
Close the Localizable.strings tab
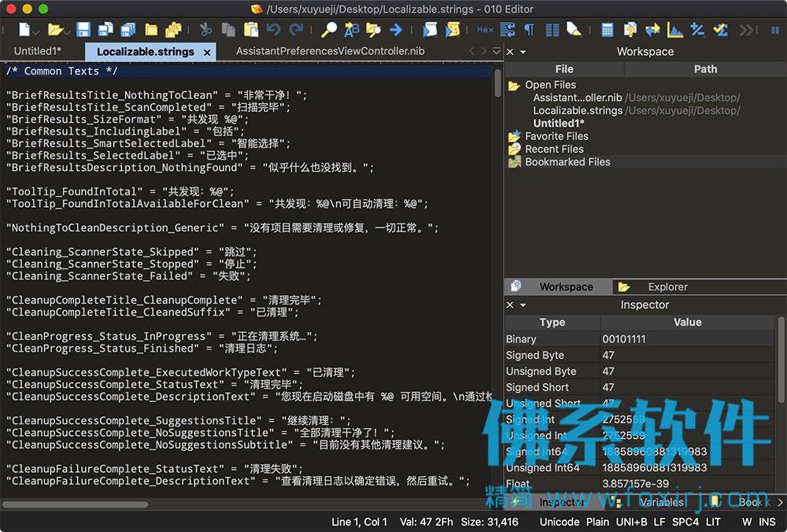click(x=207, y=52)
